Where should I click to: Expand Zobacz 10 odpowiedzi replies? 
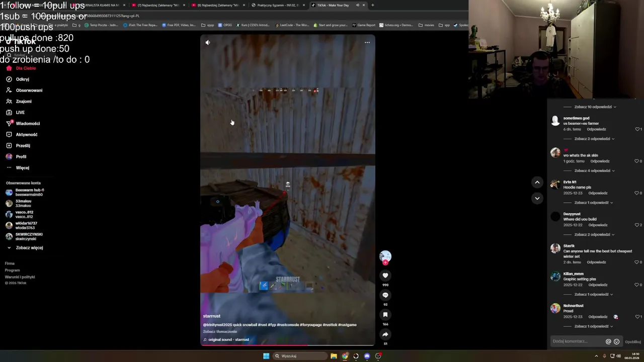click(x=595, y=107)
